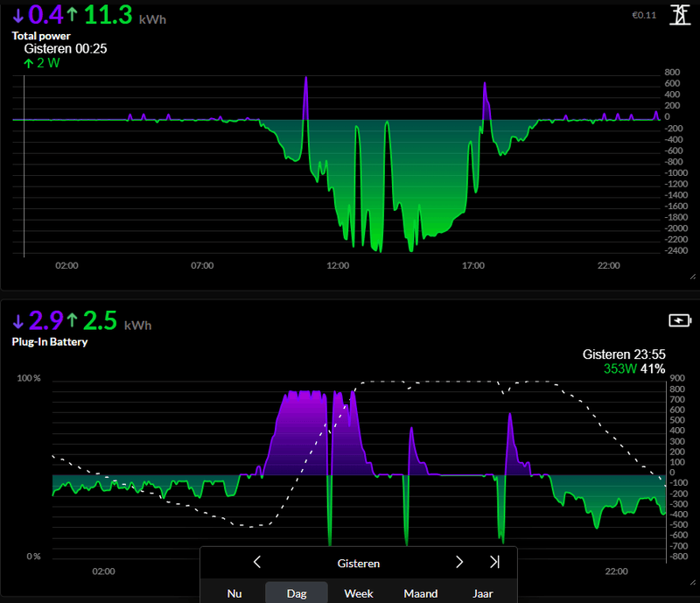Click the -2400 label on Total power scale
Screen dimensions: 700x603
[675, 250]
